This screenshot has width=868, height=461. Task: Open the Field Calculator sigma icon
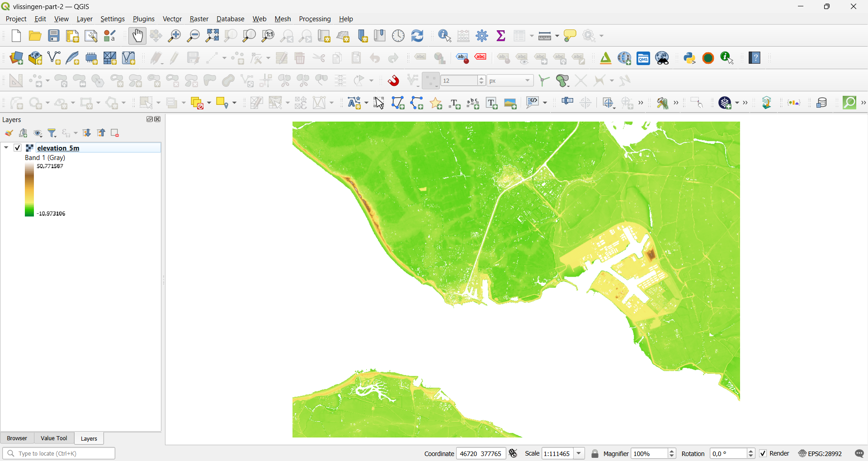click(501, 36)
